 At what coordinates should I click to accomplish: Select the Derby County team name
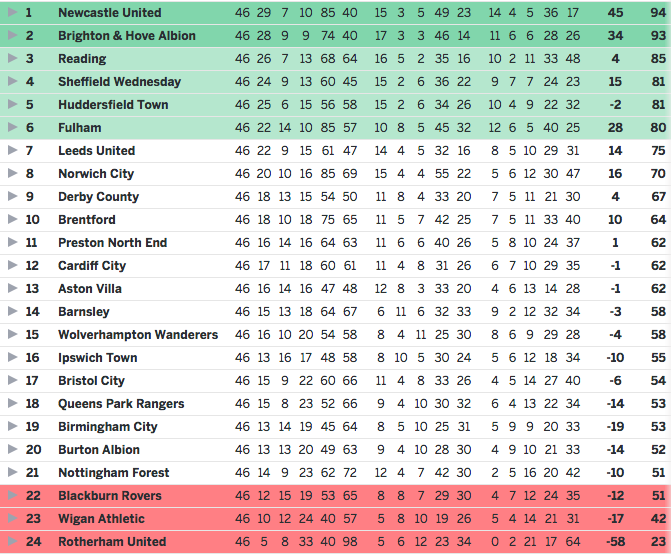pyautogui.click(x=98, y=197)
